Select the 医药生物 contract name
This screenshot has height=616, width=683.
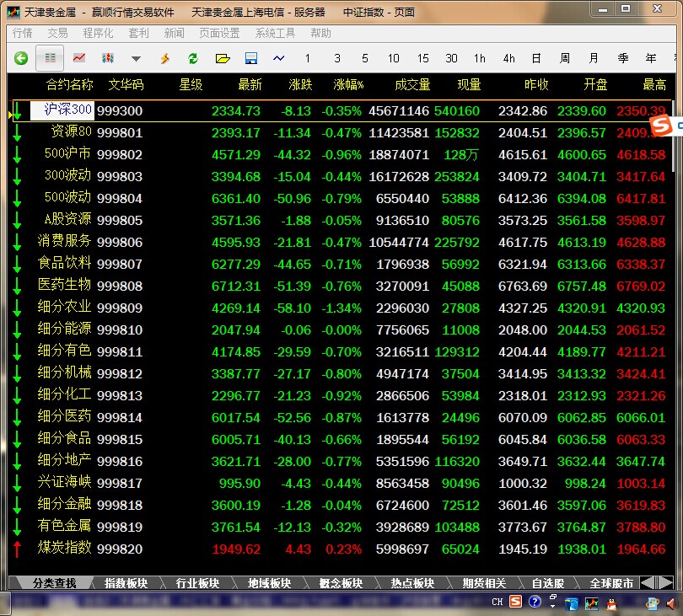[x=64, y=284]
